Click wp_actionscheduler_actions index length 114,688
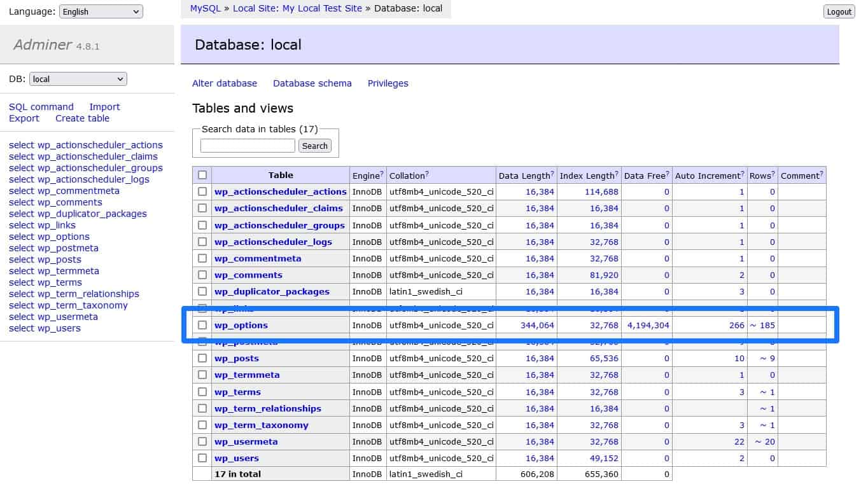 [601, 191]
